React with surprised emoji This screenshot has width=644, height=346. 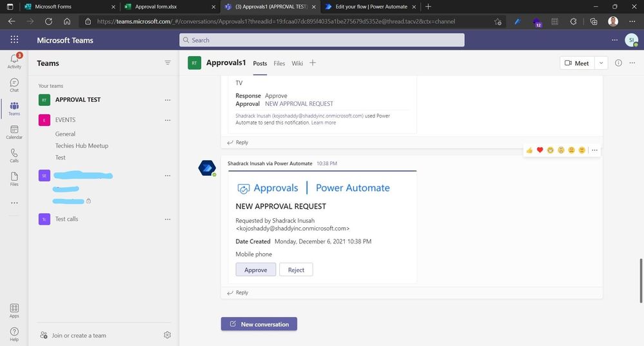click(561, 150)
